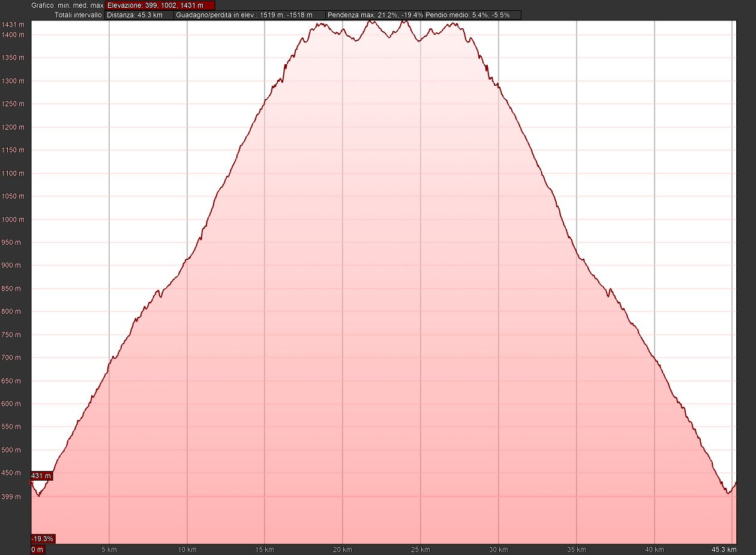Click the 1250 m y-axis label

[13, 104]
